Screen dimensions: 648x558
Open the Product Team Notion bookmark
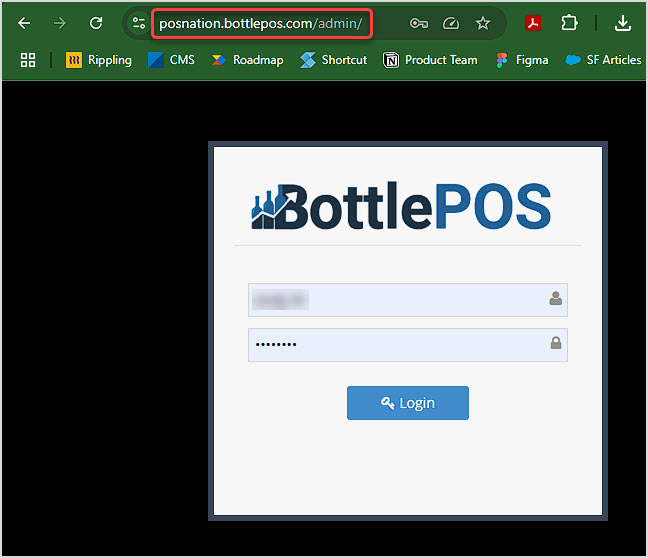pos(430,60)
